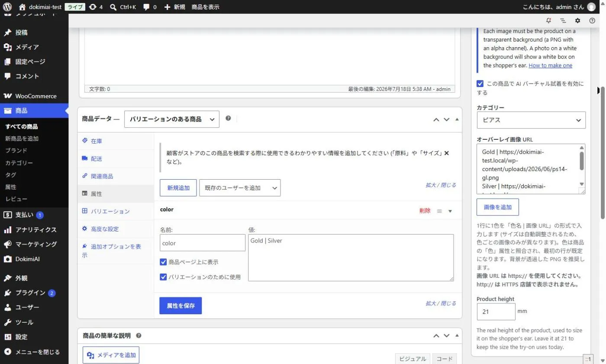Switch to the バリエーション tab

coord(116,211)
